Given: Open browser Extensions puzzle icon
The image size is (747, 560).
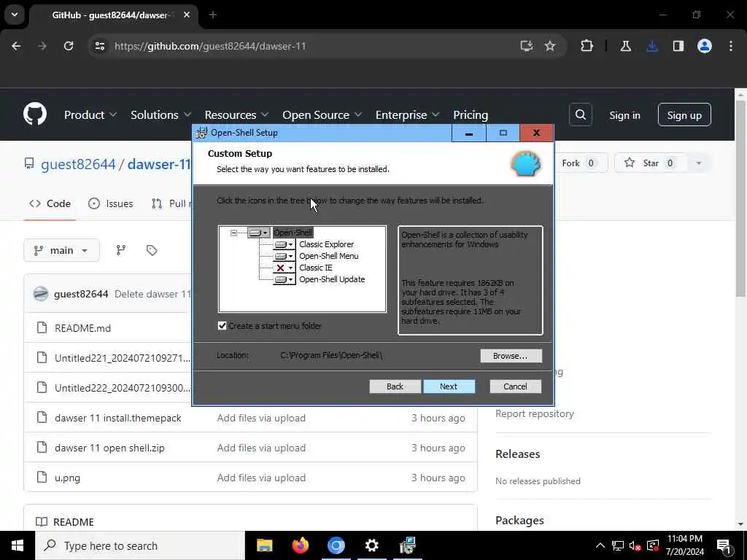Looking at the screenshot, I should 587,46.
